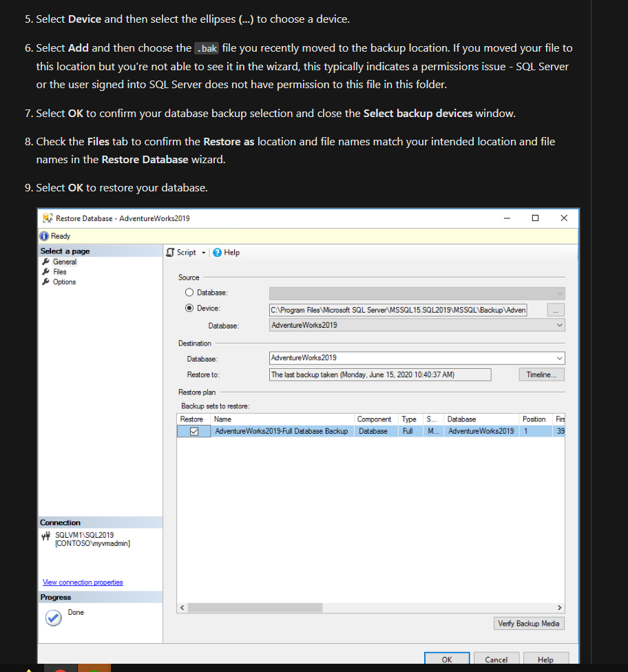Open the Options page wrench icon
The height and width of the screenshot is (672, 628).
tap(45, 282)
